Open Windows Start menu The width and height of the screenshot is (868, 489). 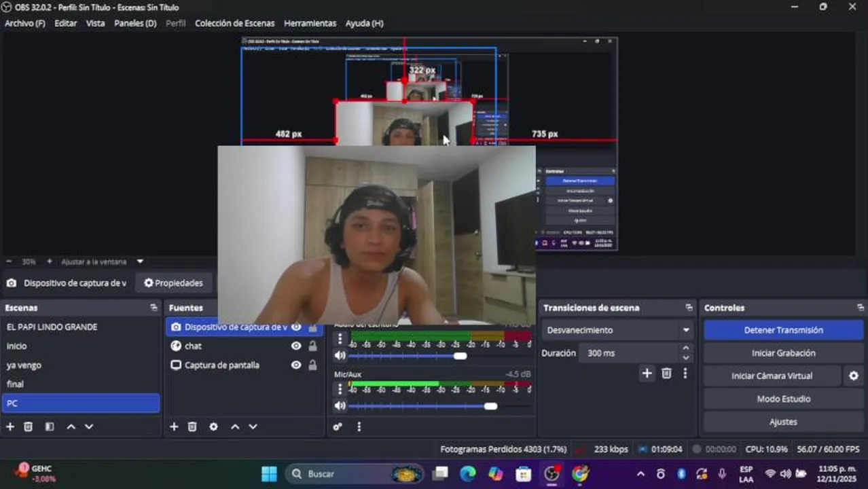coord(269,473)
